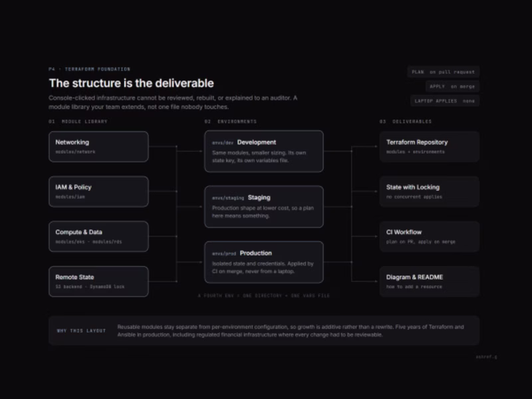Click the modules/iam path text

(x=70, y=197)
